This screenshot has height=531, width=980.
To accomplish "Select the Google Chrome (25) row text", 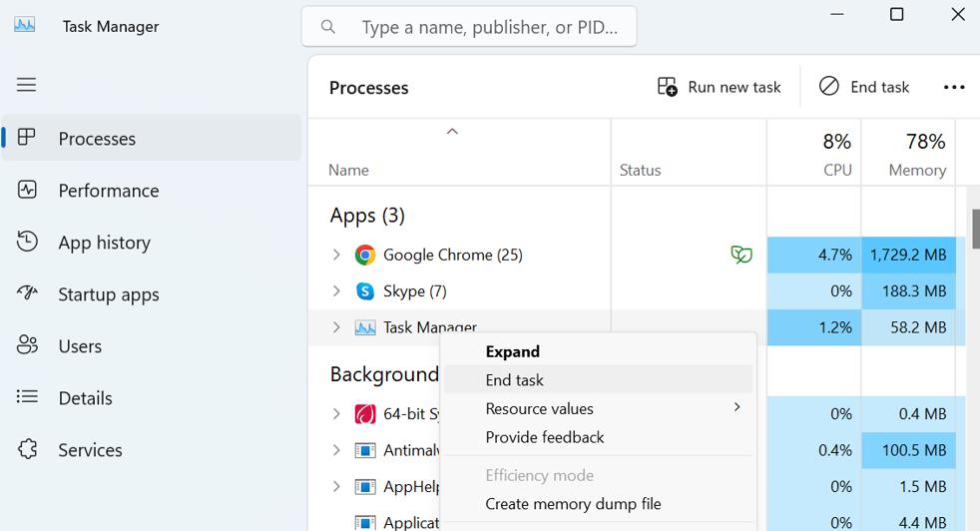I will coord(452,255).
